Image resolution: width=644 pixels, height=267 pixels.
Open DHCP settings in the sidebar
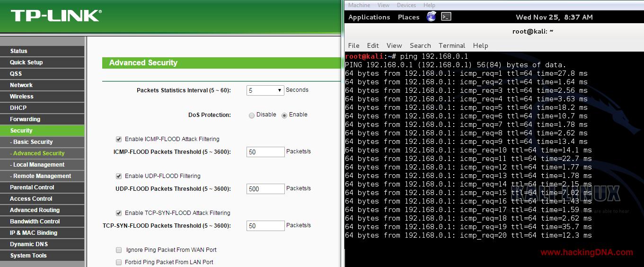[42, 108]
